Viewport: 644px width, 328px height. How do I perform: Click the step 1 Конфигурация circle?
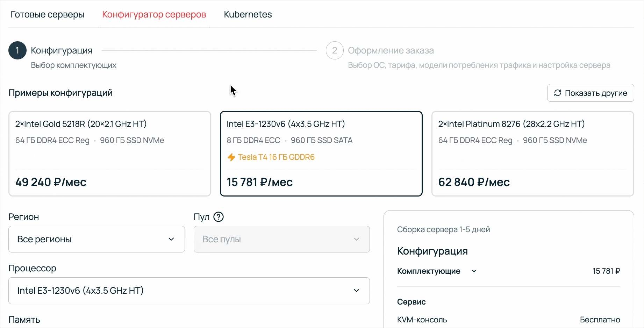tap(17, 50)
